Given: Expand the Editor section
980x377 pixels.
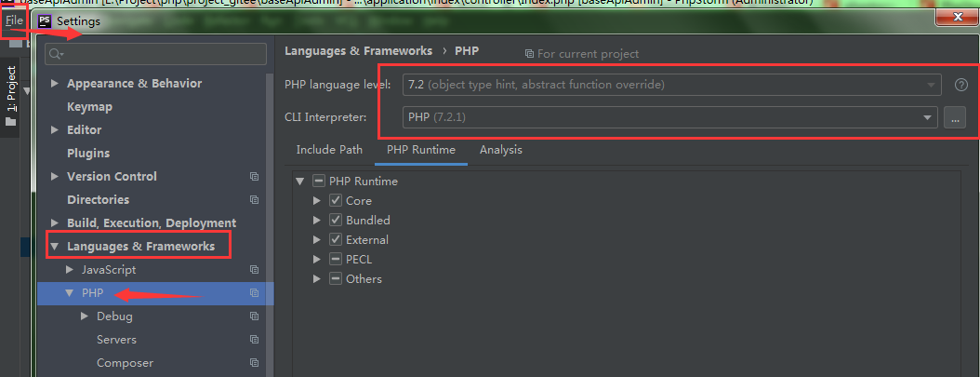Looking at the screenshot, I should pos(55,130).
